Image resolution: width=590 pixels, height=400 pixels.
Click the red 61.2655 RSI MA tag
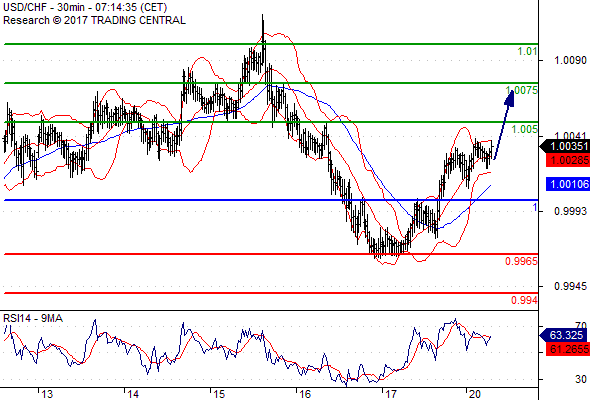tap(568, 349)
